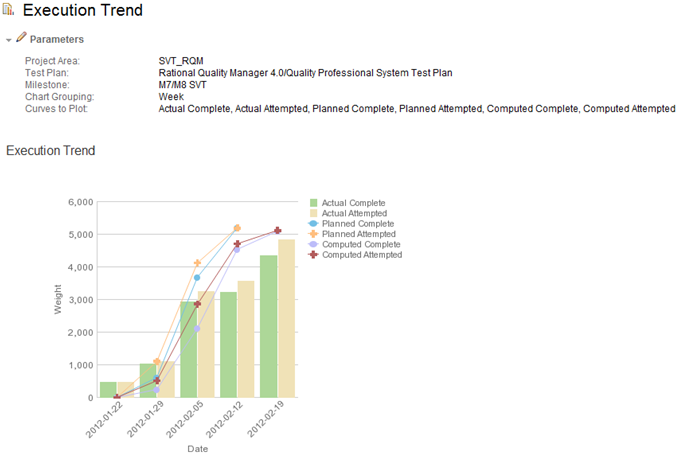
Task: Select the tan Actual Attempted bar for 2012-02-12
Action: [246, 339]
